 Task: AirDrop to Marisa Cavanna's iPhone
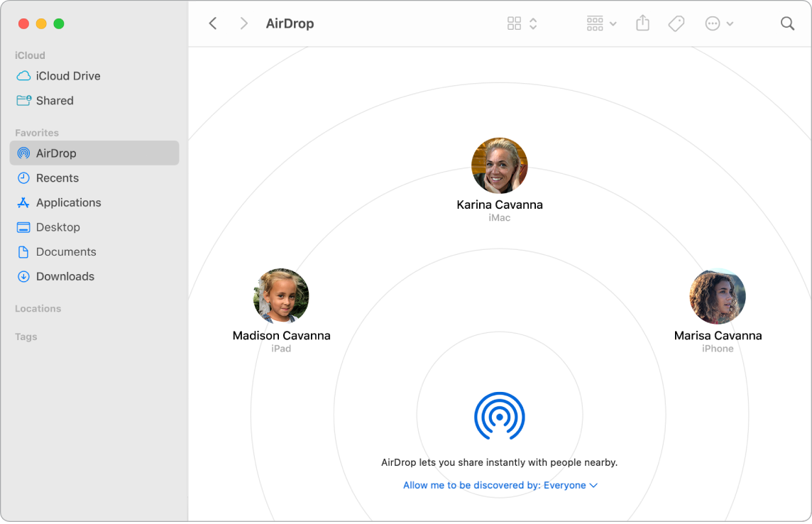click(718, 296)
